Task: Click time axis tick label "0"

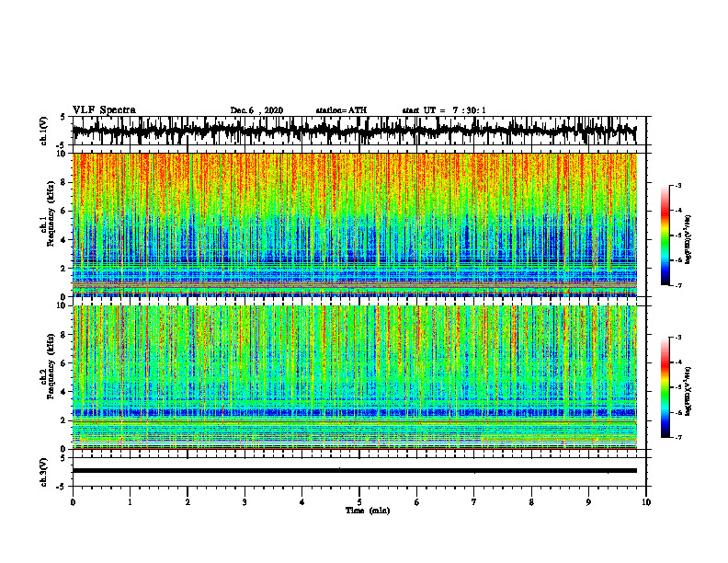Action: (73, 502)
